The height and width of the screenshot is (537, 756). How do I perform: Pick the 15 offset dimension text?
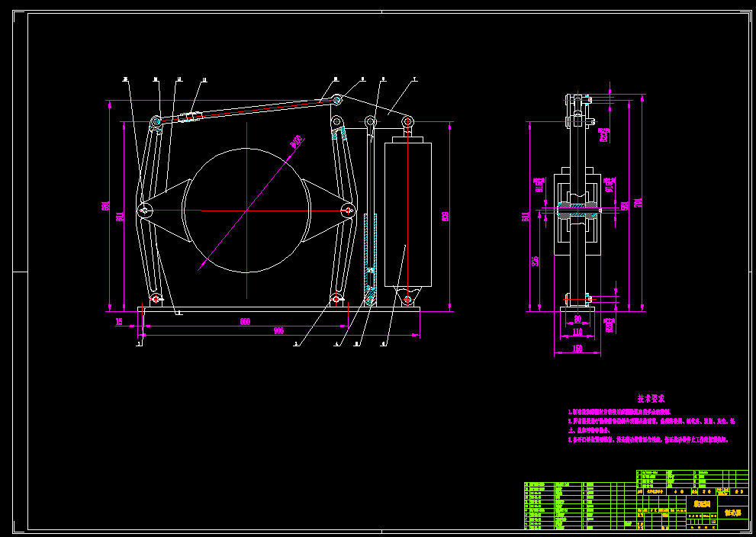tap(119, 322)
